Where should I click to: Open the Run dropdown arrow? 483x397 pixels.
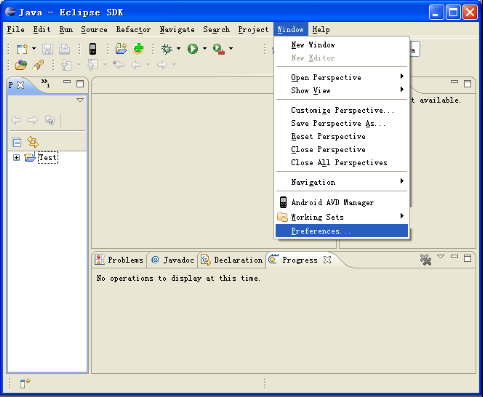pos(205,49)
